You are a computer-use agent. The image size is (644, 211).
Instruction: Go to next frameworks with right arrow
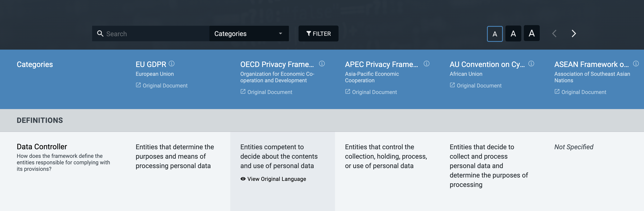tap(574, 33)
